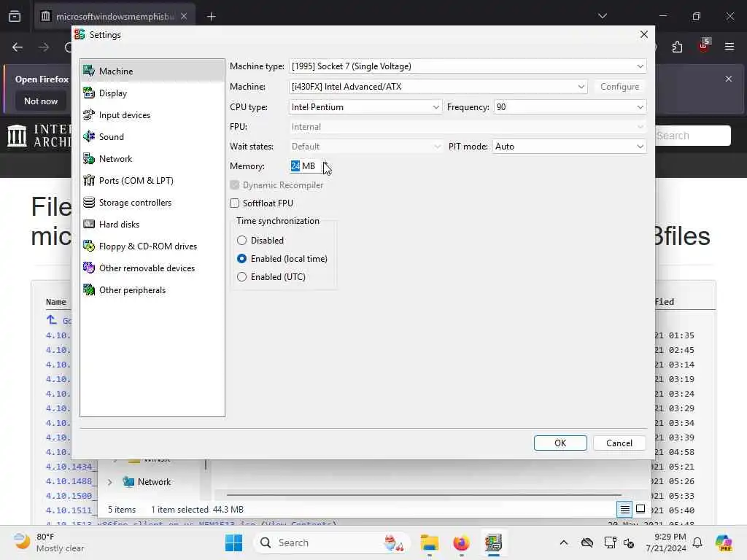747x560 pixels.
Task: Click Not now in Firefox prompt
Action: coord(41,101)
